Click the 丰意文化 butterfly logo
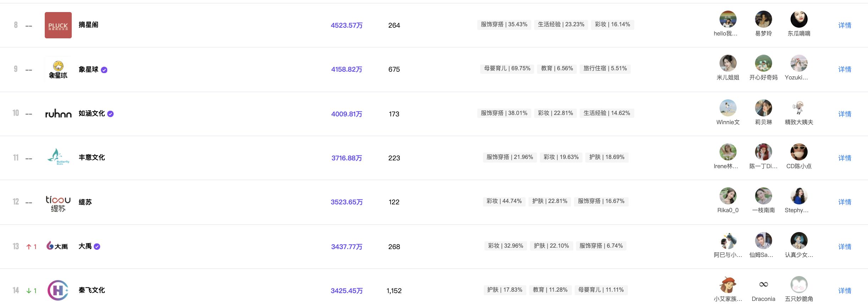The width and height of the screenshot is (868, 308). coord(58,157)
